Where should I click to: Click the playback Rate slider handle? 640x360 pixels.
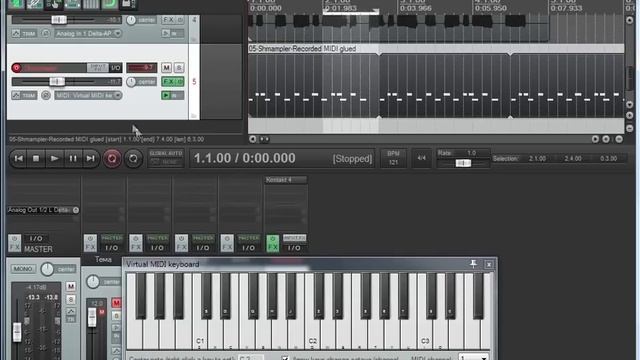click(x=463, y=163)
